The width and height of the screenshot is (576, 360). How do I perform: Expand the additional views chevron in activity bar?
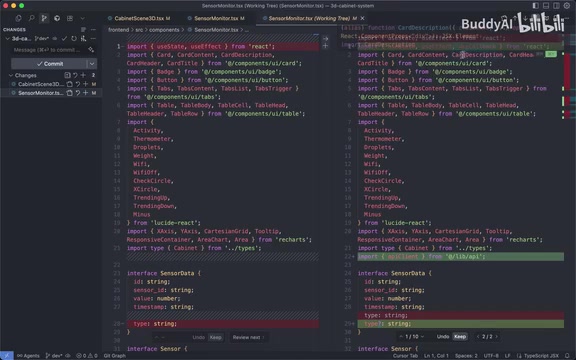point(82,18)
